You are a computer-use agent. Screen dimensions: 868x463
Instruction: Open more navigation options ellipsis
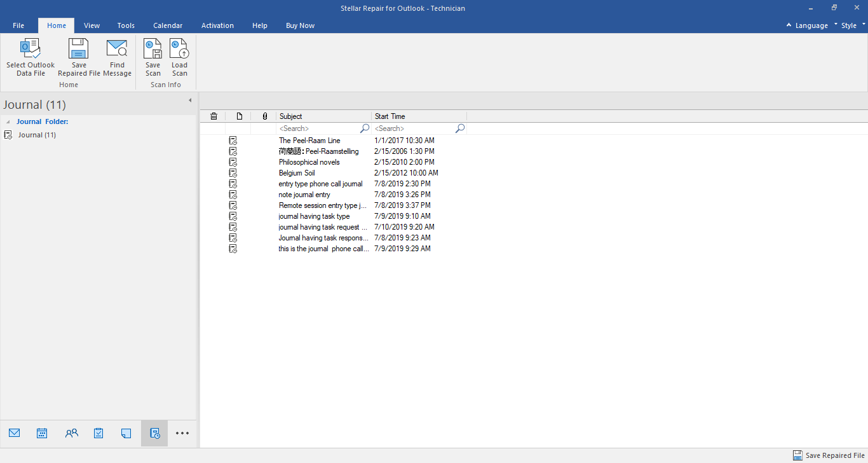[x=182, y=433]
